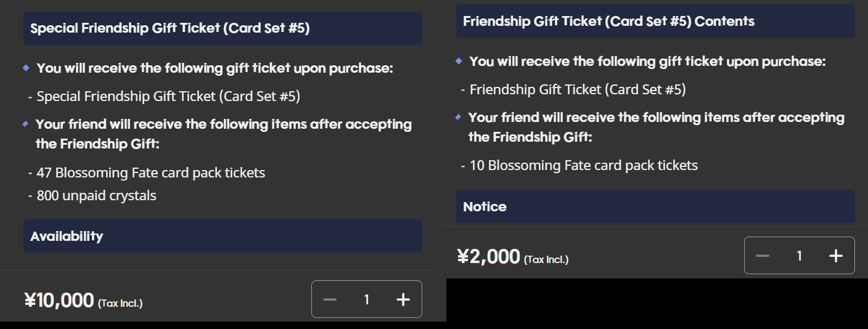Click the diamond bullet above the 47 tickets line

[25, 124]
